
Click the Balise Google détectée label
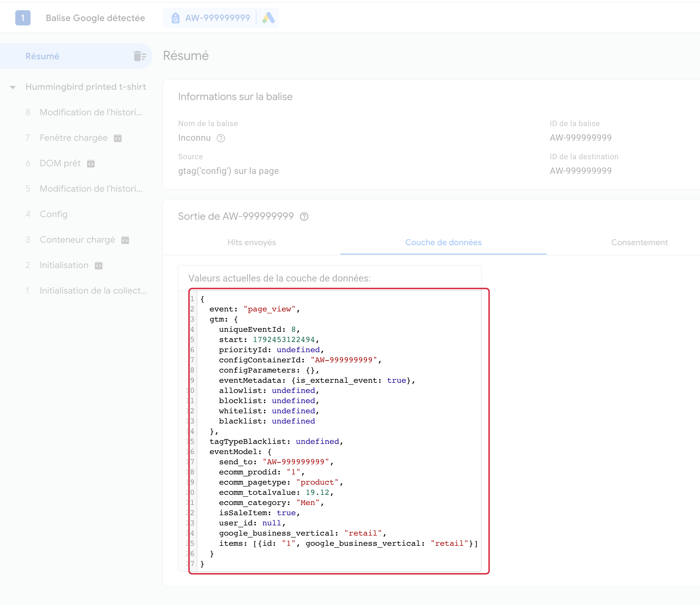click(95, 18)
